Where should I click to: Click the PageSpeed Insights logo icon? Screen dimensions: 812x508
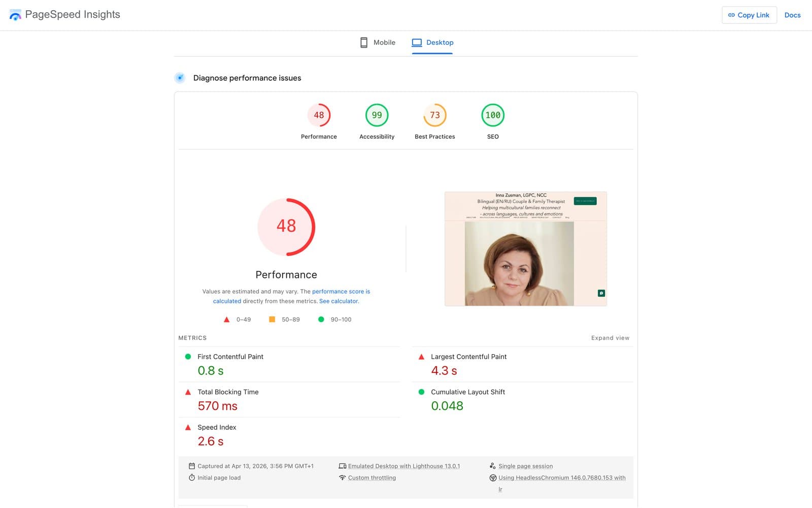[15, 15]
